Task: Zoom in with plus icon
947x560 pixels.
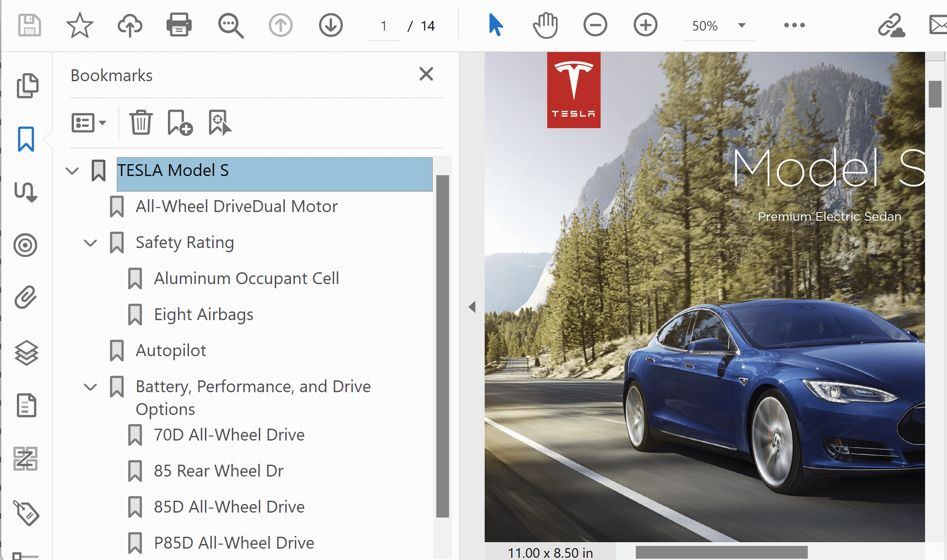Action: point(645,25)
